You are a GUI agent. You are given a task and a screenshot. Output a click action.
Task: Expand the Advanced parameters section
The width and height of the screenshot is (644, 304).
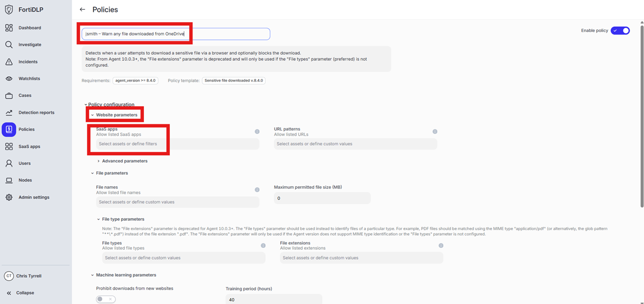[99, 161]
